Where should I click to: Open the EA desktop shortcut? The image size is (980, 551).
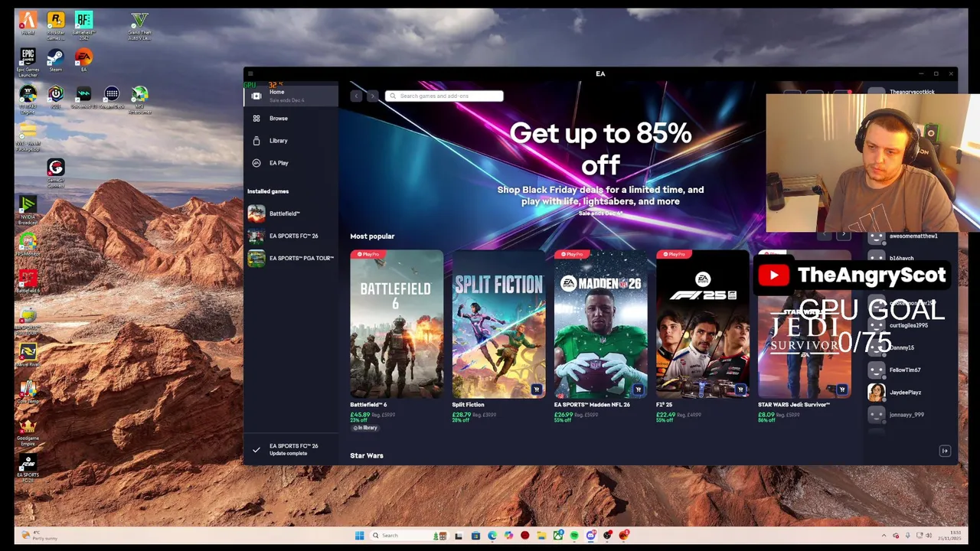83,60
